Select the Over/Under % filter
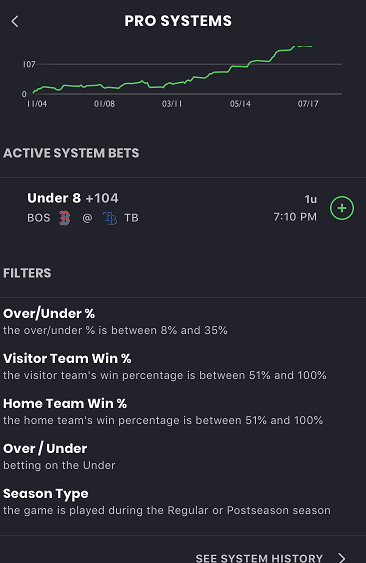The height and width of the screenshot is (563, 366). 115,321
